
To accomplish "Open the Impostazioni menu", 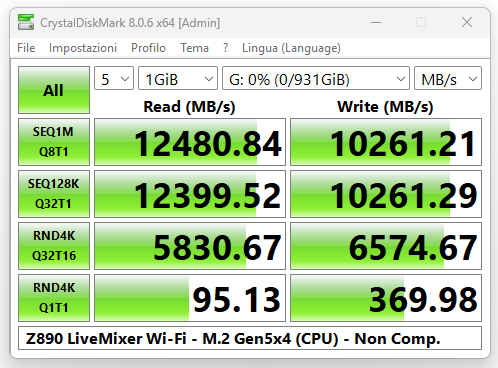I will click(x=83, y=48).
